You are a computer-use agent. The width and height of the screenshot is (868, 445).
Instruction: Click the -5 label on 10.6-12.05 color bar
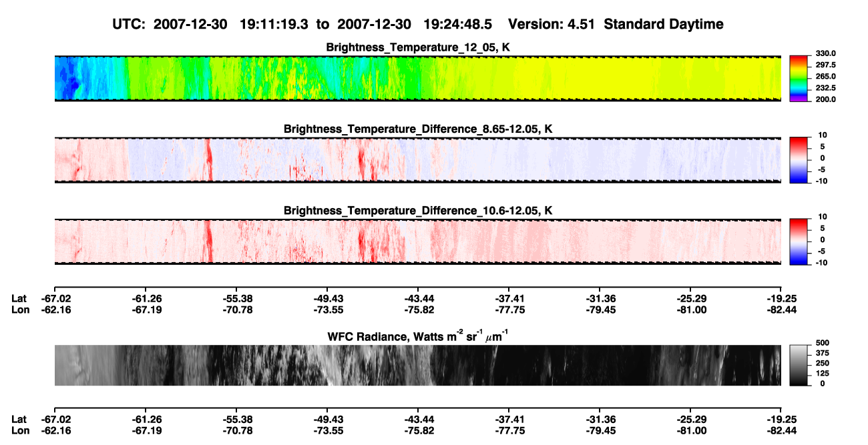pyautogui.click(x=823, y=252)
